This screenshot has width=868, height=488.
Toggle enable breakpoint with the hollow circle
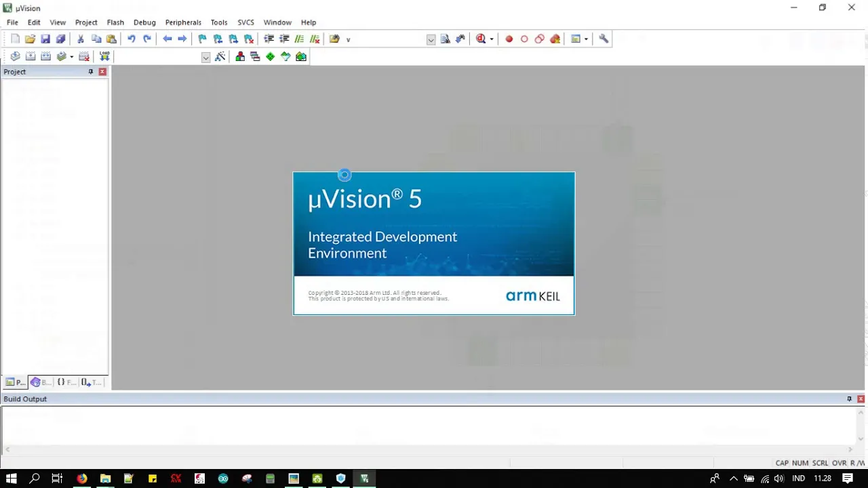[524, 39]
